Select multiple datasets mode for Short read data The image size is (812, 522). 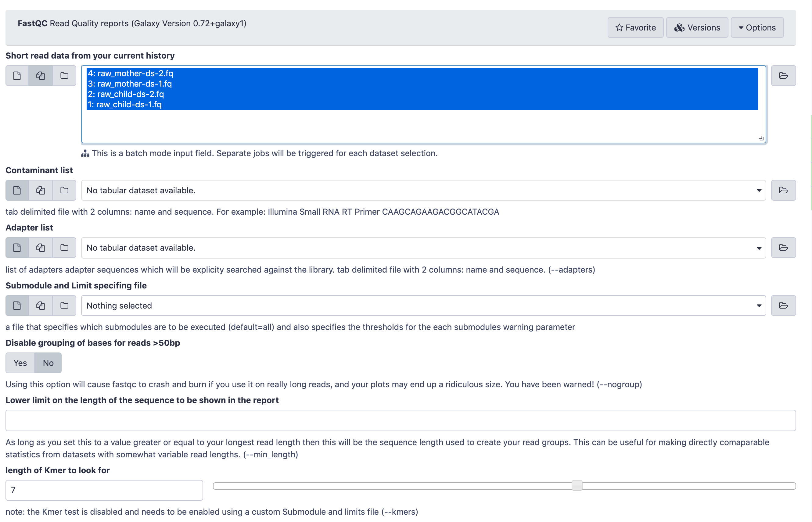coord(41,76)
